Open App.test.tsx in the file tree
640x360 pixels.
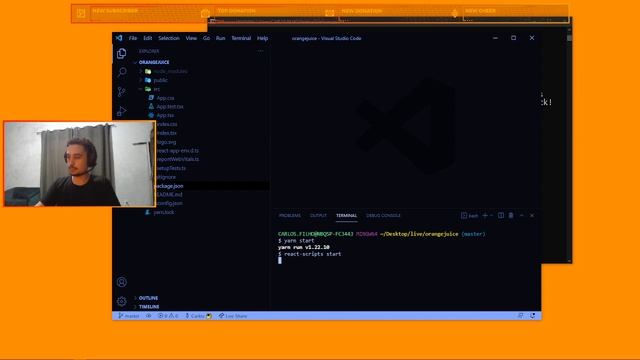click(170, 107)
